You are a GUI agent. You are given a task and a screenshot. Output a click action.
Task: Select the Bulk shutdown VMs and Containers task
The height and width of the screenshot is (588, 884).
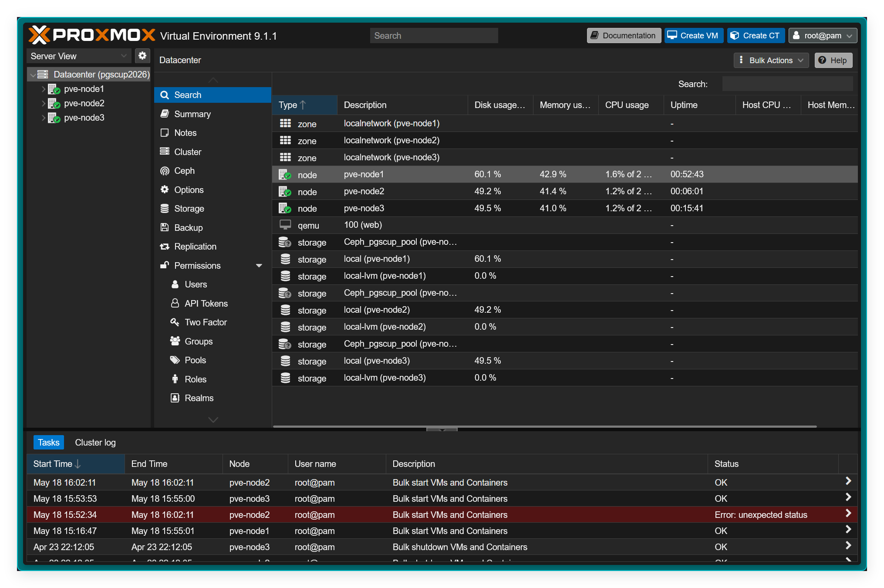point(442,547)
